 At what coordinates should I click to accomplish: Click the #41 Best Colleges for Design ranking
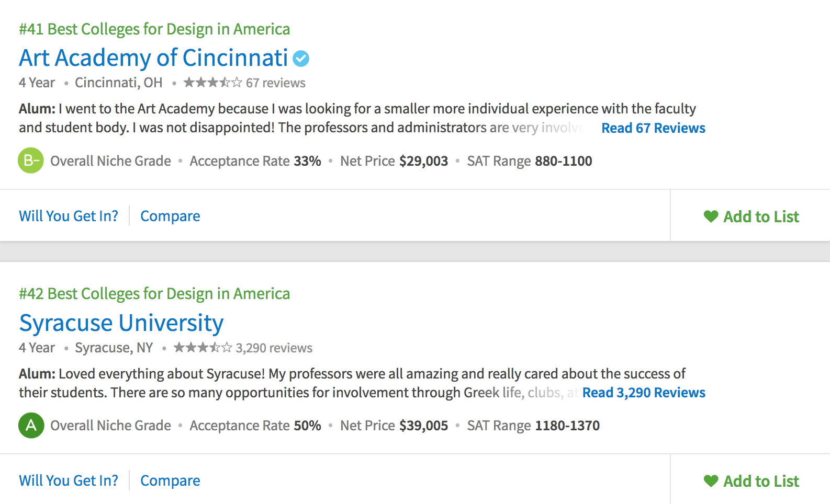(x=154, y=29)
